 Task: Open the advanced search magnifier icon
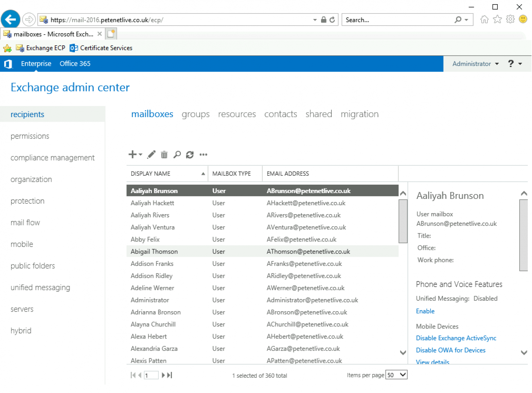[177, 154]
